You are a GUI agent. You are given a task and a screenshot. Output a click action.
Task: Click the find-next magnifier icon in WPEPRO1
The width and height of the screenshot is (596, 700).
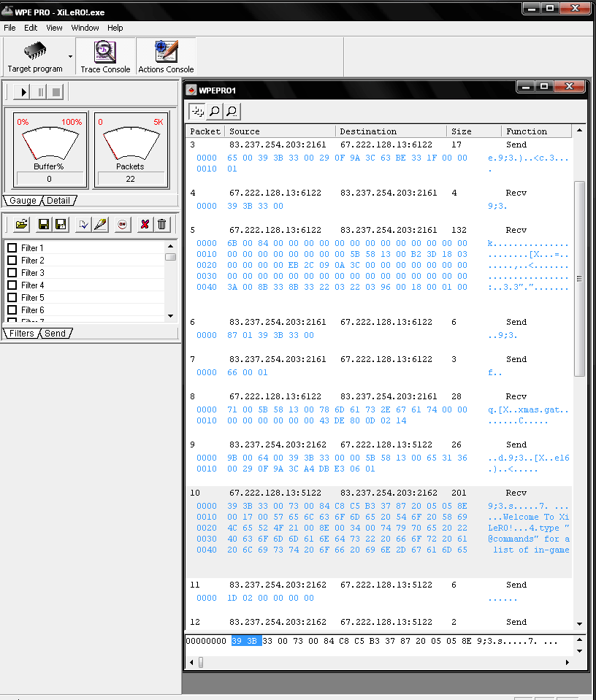pos(232,111)
